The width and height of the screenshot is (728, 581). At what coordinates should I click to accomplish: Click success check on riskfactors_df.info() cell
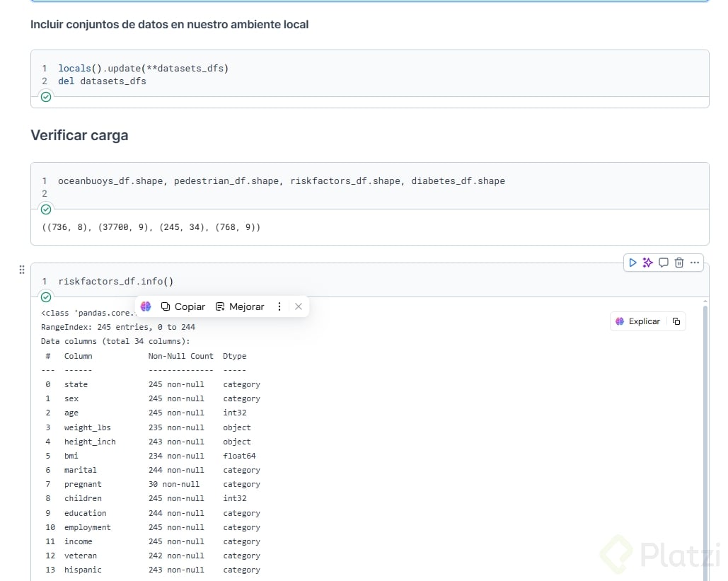click(x=46, y=297)
